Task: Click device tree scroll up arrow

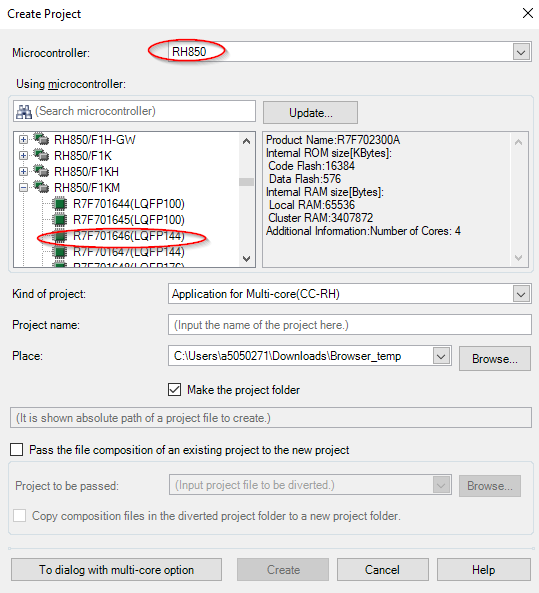Action: 247,141
